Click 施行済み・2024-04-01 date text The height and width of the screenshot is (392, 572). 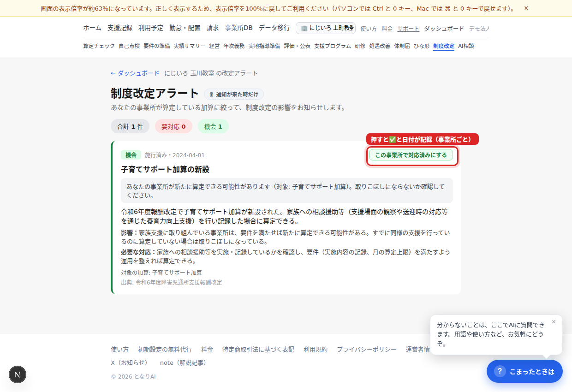(175, 155)
